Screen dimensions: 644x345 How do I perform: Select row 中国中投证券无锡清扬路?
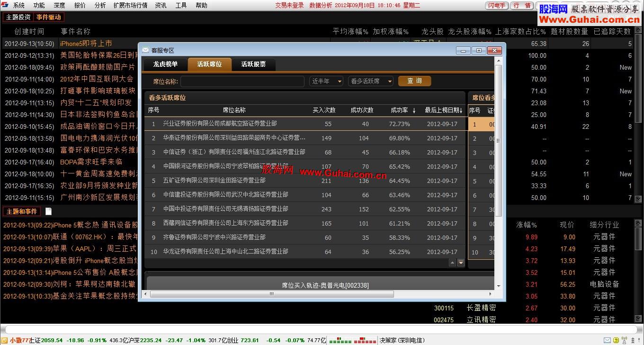pos(305,209)
